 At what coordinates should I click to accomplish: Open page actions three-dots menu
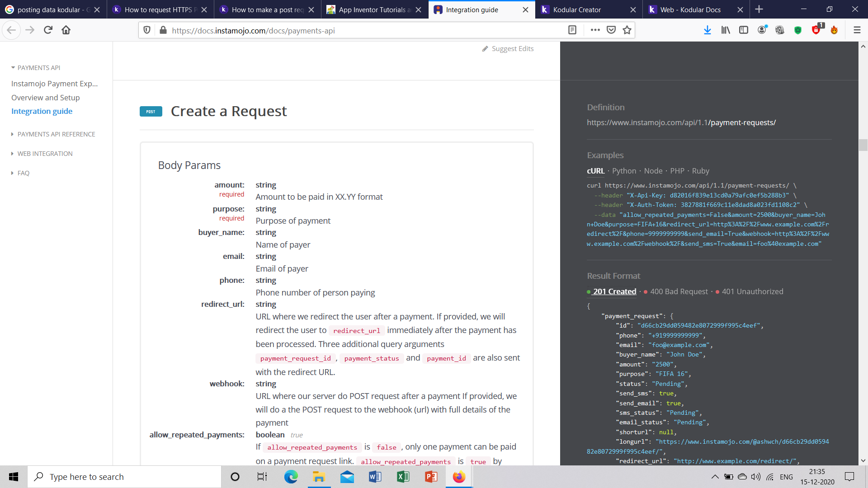coord(595,30)
